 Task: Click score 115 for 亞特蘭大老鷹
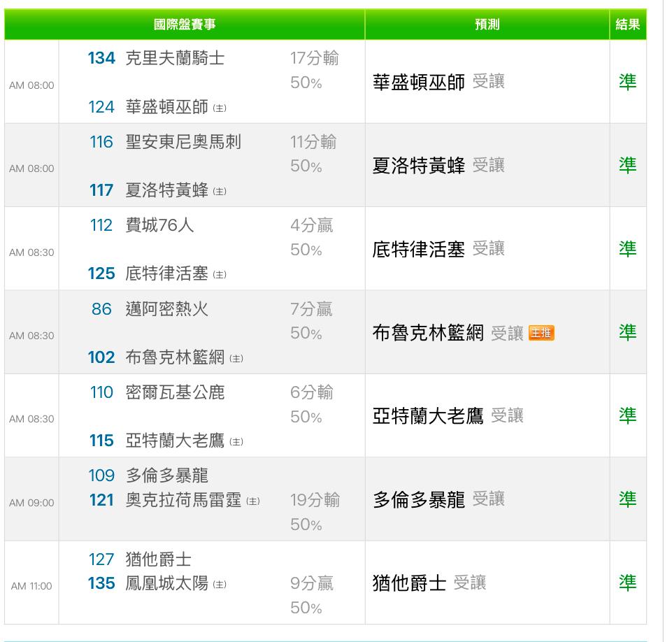point(101,441)
